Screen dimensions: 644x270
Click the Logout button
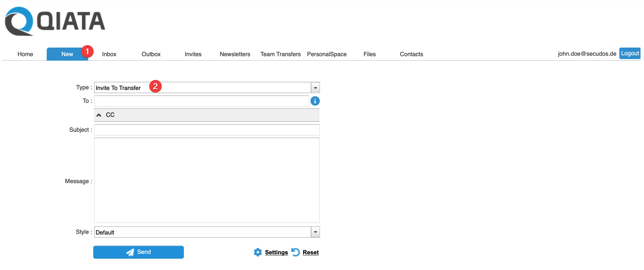630,53
